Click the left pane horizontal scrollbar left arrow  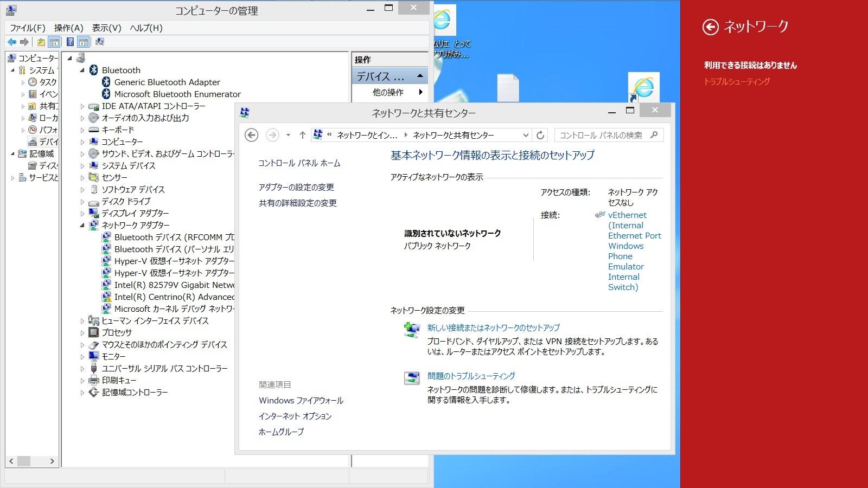coord(11,461)
